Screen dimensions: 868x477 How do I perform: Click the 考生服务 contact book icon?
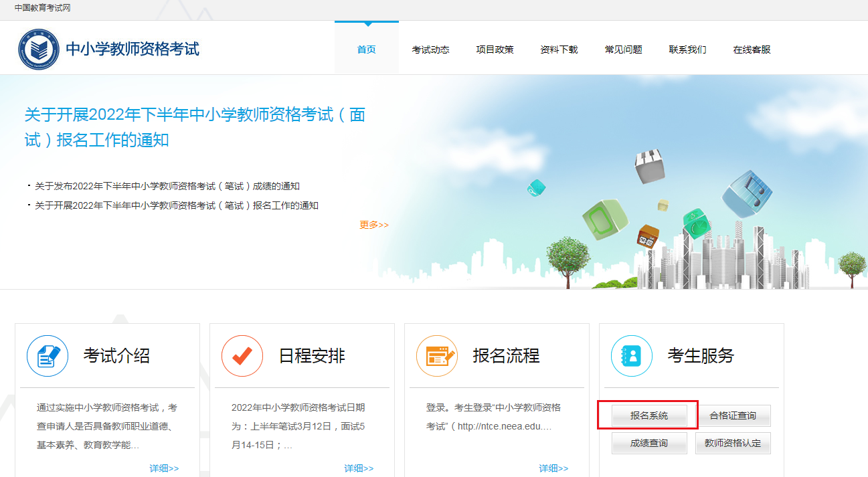coord(631,356)
